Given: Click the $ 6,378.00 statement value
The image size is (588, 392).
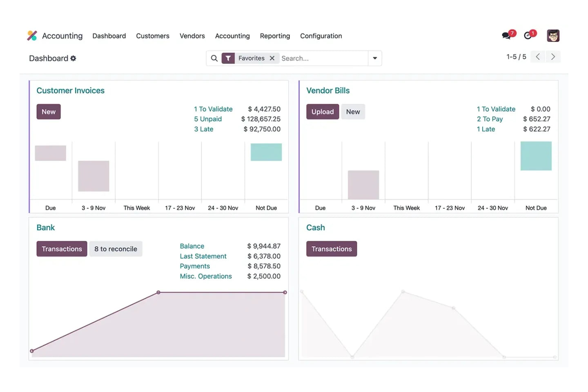Looking at the screenshot, I should pyautogui.click(x=264, y=256).
